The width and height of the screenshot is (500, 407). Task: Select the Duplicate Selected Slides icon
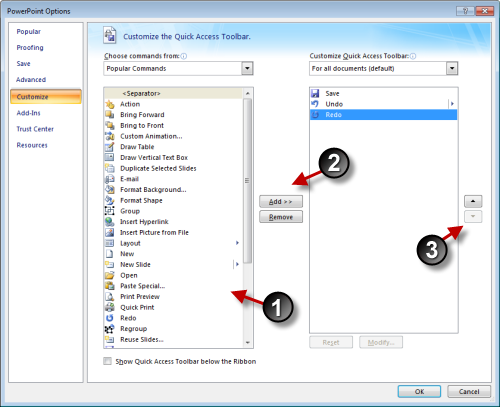pyautogui.click(x=110, y=168)
